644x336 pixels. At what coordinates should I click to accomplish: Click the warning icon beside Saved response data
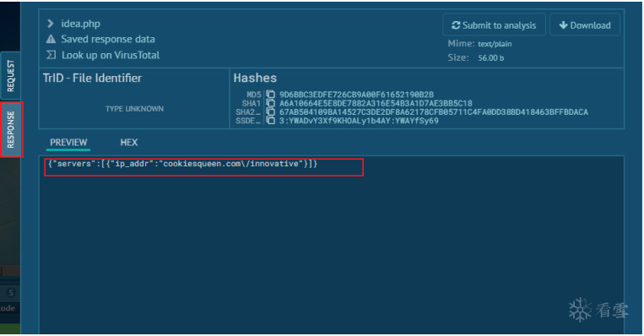pos(51,39)
